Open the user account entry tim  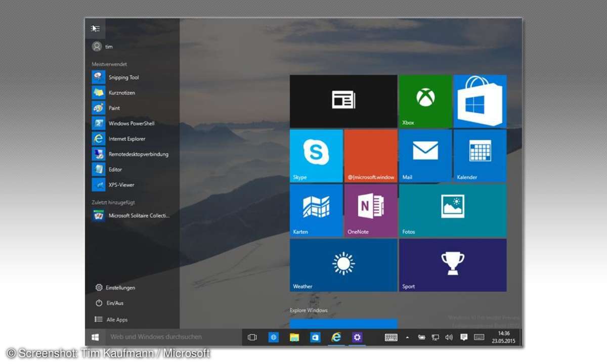click(x=102, y=47)
